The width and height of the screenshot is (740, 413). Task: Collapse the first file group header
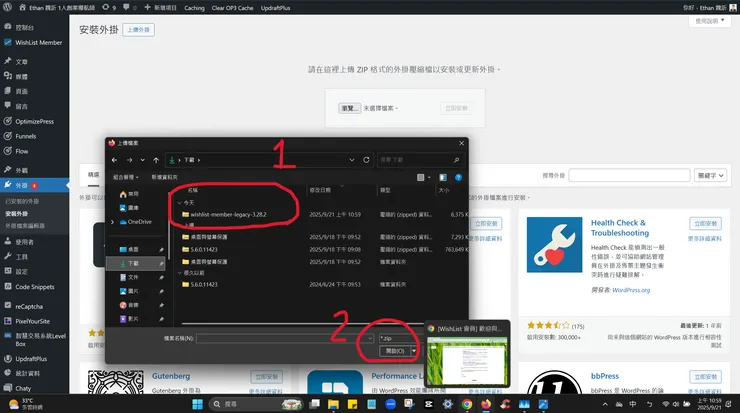pyautogui.click(x=179, y=203)
